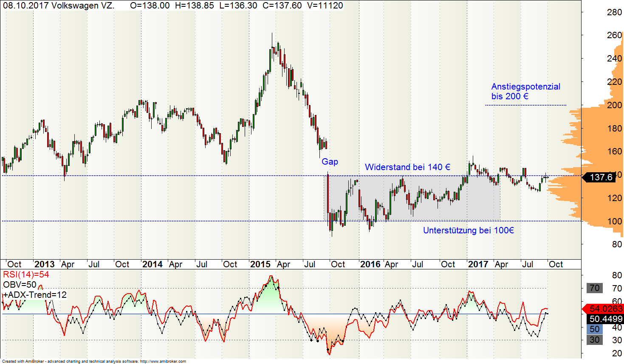Click the gray '70' overbought level box
Screen dimensions: 624x364
(595, 288)
